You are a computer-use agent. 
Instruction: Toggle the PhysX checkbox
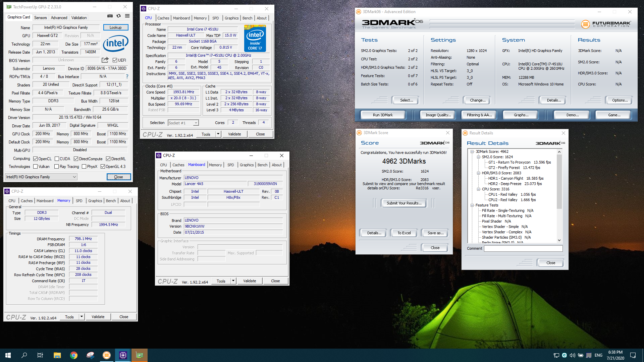84,167
